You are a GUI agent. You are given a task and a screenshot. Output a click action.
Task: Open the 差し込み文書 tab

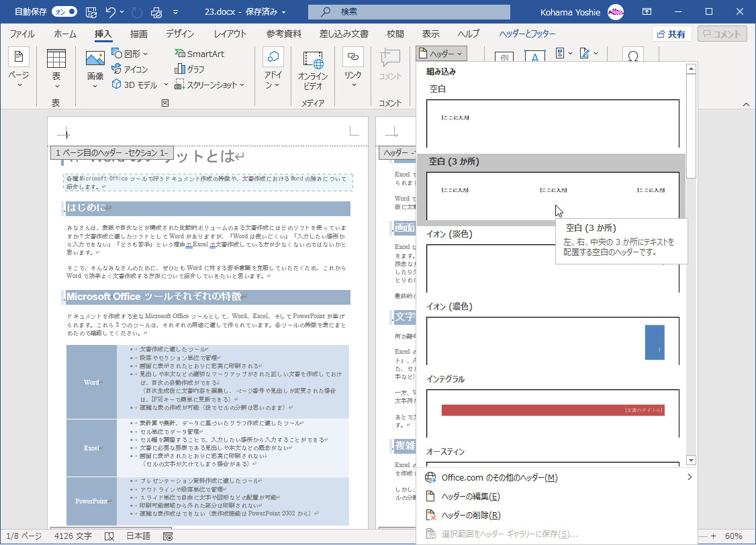pos(344,34)
